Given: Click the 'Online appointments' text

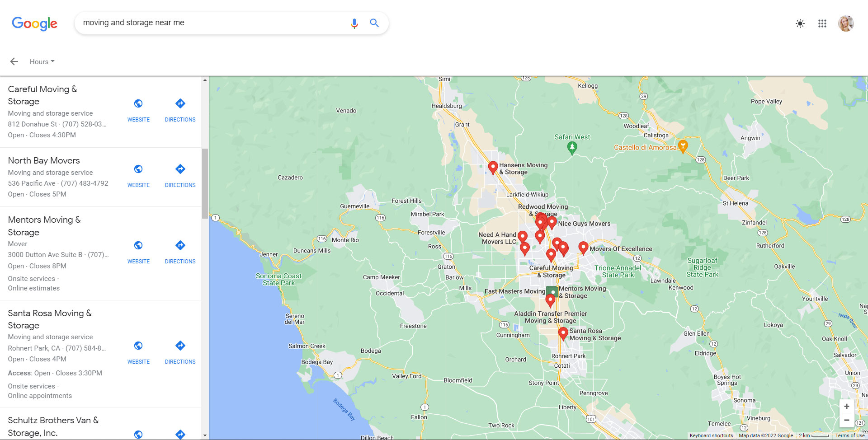Looking at the screenshot, I should 40,396.
